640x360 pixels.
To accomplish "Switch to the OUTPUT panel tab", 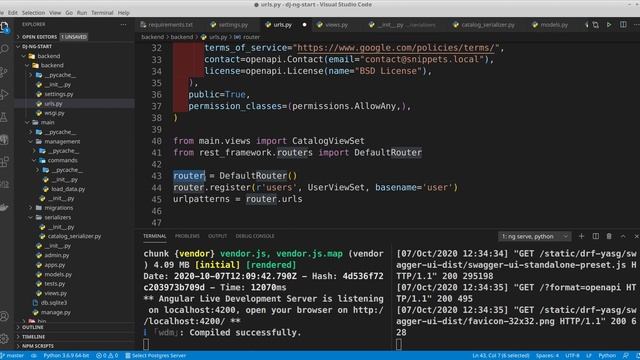I will coord(218,236).
